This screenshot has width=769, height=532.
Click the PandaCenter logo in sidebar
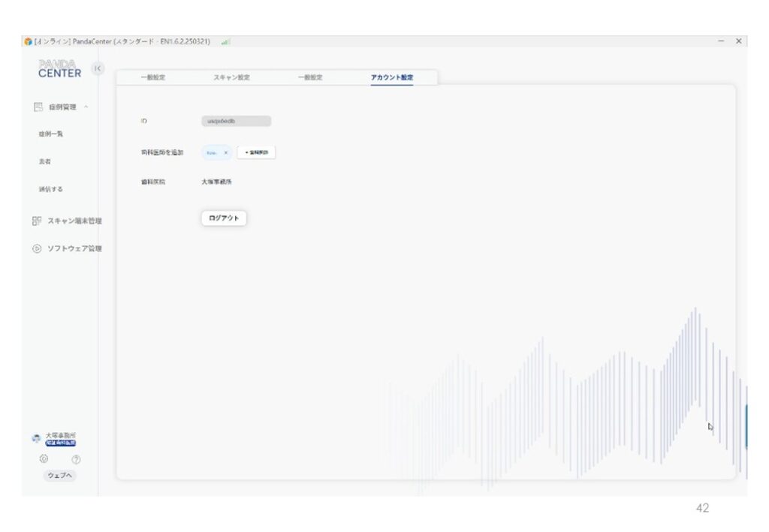[59, 69]
